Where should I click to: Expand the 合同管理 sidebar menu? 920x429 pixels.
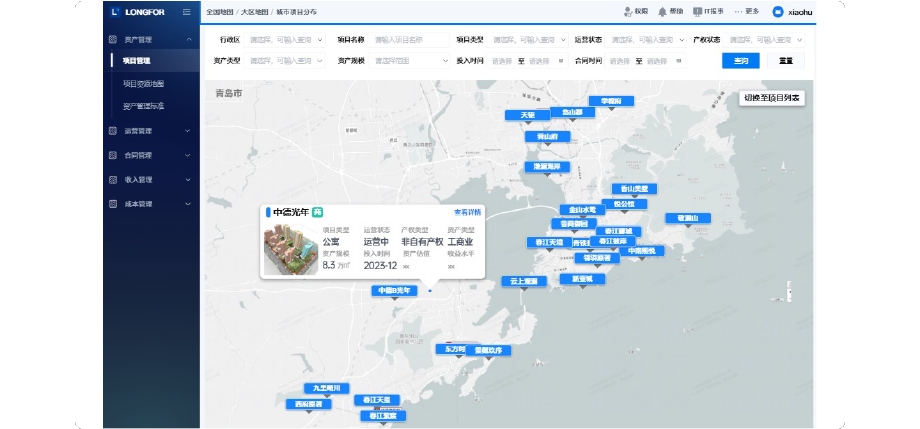click(x=187, y=155)
